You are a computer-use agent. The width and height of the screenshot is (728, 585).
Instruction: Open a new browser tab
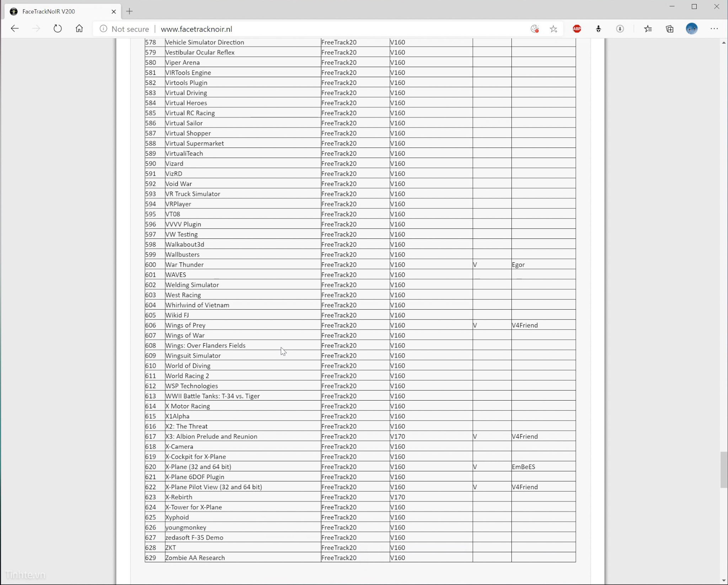tap(129, 11)
